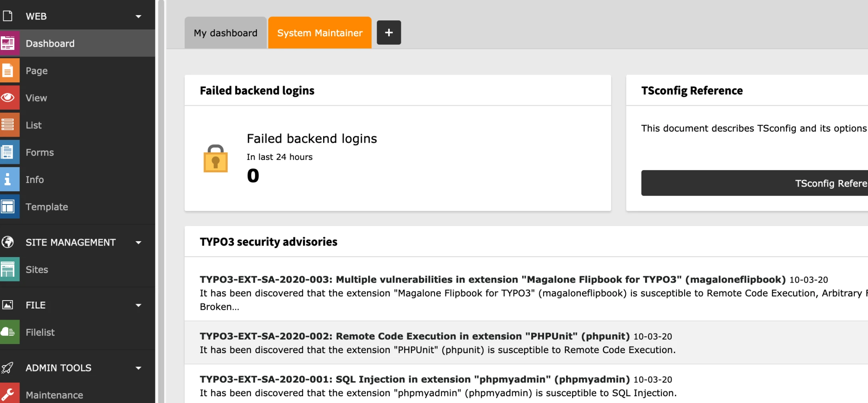Open the TSconfig Reference button

point(755,183)
